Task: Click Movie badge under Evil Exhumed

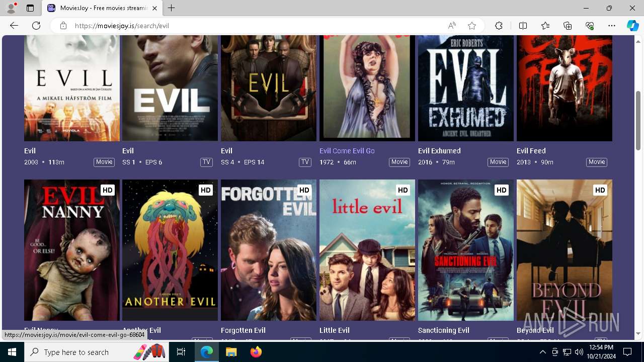Action: coord(498,162)
